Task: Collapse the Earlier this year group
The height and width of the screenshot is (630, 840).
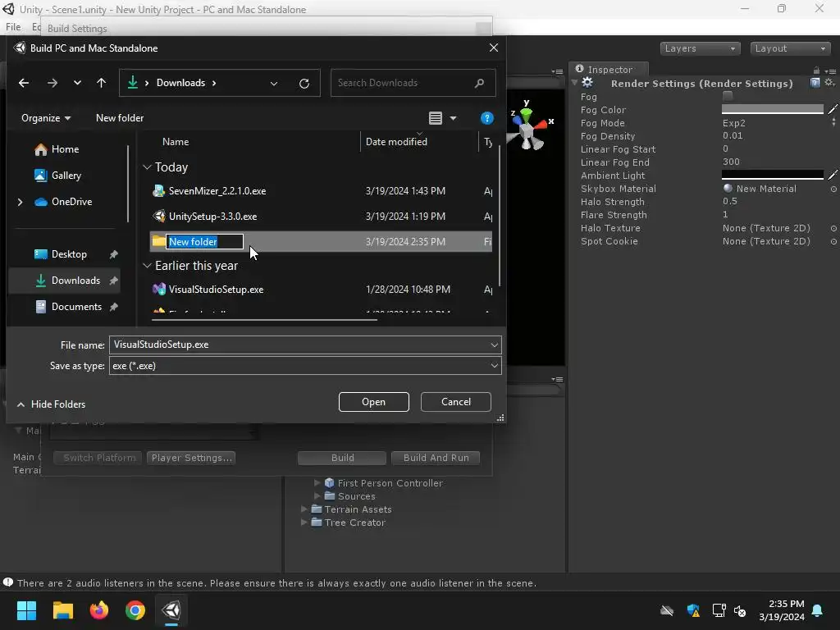Action: point(148,266)
